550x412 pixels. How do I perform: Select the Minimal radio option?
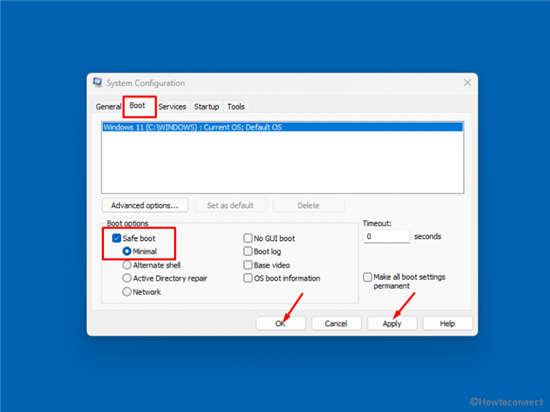127,251
